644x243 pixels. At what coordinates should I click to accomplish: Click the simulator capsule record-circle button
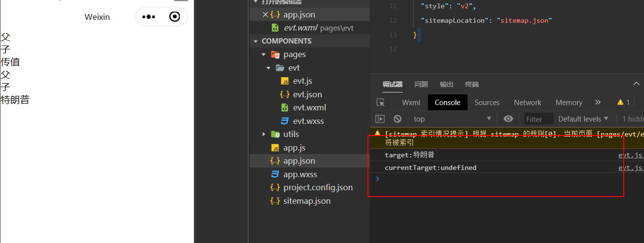pyautogui.click(x=175, y=17)
